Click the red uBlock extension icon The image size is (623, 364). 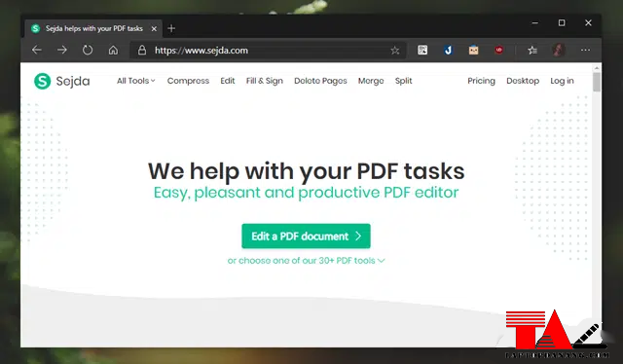pos(499,50)
